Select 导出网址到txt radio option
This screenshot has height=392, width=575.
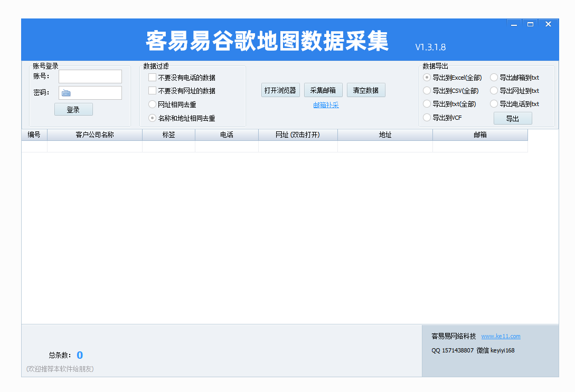point(494,91)
